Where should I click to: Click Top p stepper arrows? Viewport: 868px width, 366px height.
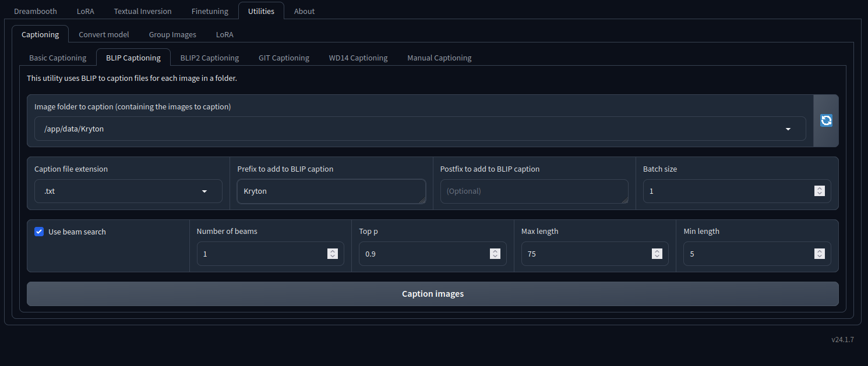(495, 254)
